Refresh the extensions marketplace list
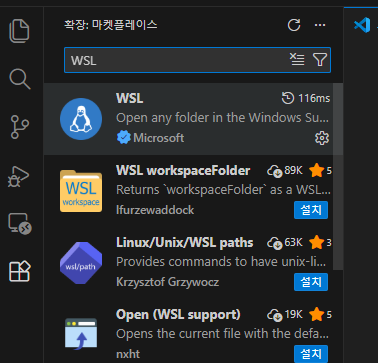Image resolution: width=378 pixels, height=363 pixels. (x=294, y=25)
